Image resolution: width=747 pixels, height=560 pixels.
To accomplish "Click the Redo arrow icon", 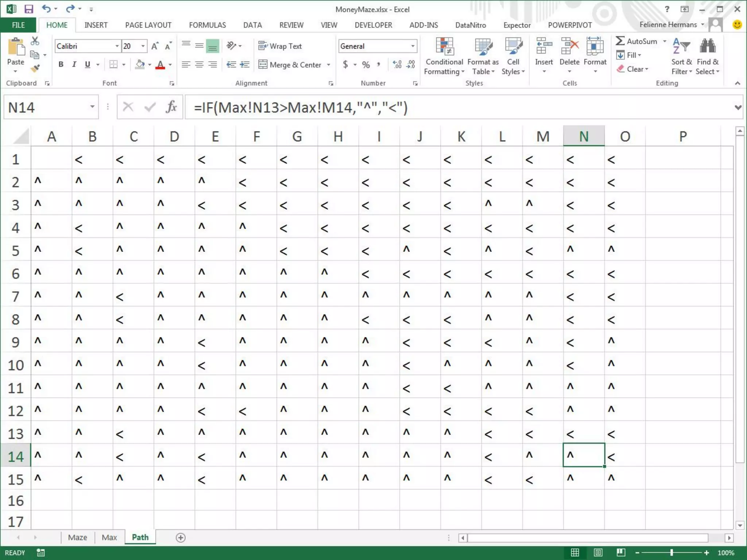I will (x=70, y=8).
